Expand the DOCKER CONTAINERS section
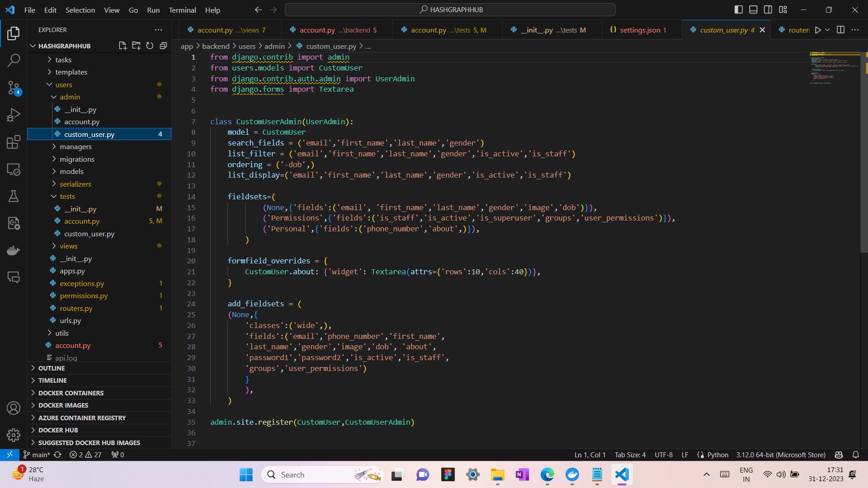This screenshot has height=488, width=868. coord(71,393)
